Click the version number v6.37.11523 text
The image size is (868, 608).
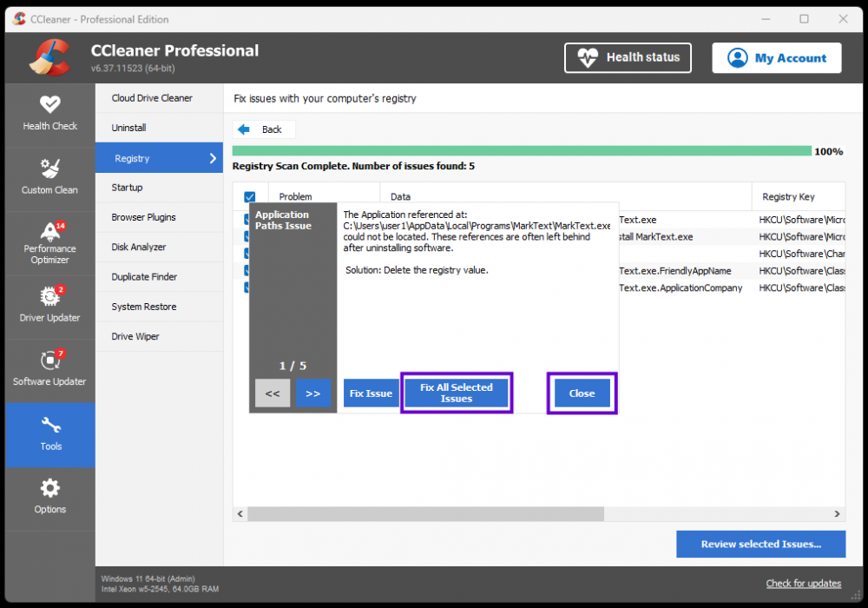click(133, 69)
